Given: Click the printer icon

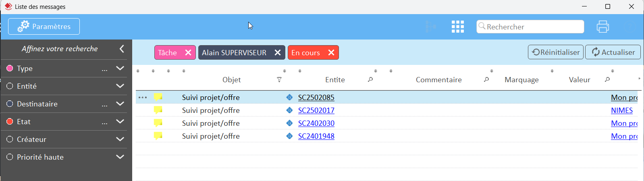Looking at the screenshot, I should [603, 27].
